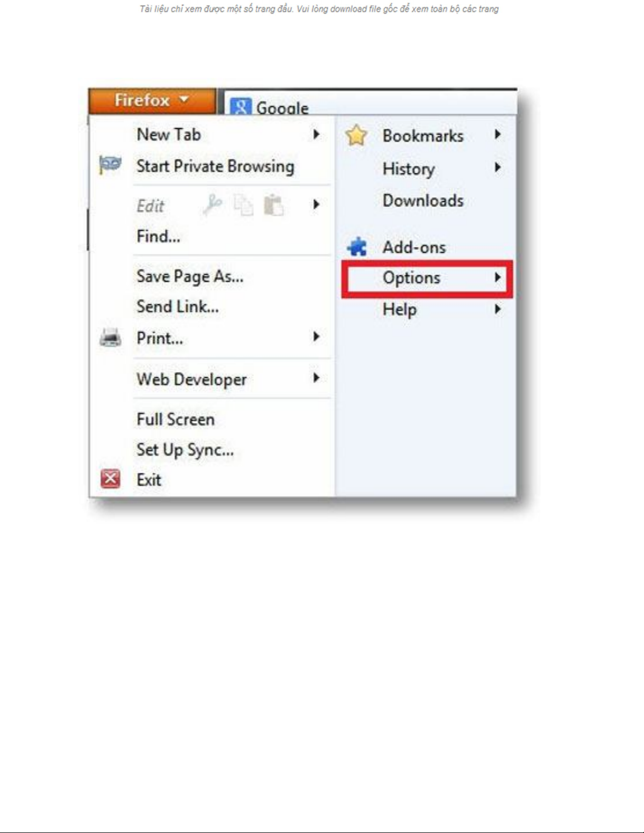Click the private browsing mask icon
This screenshot has height=833, width=644.
point(110,165)
